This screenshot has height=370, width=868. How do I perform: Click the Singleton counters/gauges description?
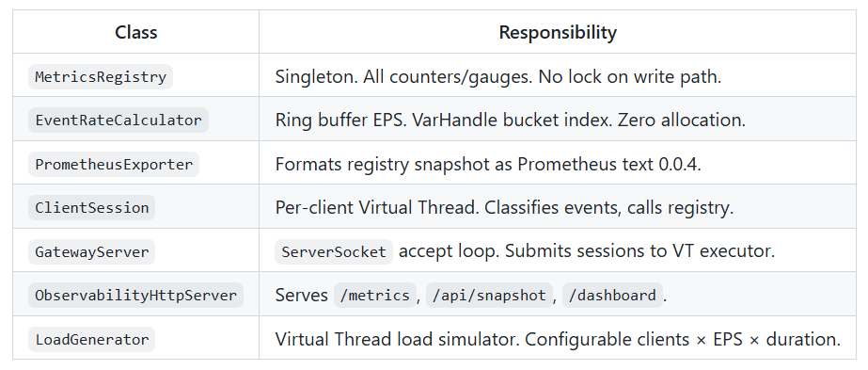498,76
